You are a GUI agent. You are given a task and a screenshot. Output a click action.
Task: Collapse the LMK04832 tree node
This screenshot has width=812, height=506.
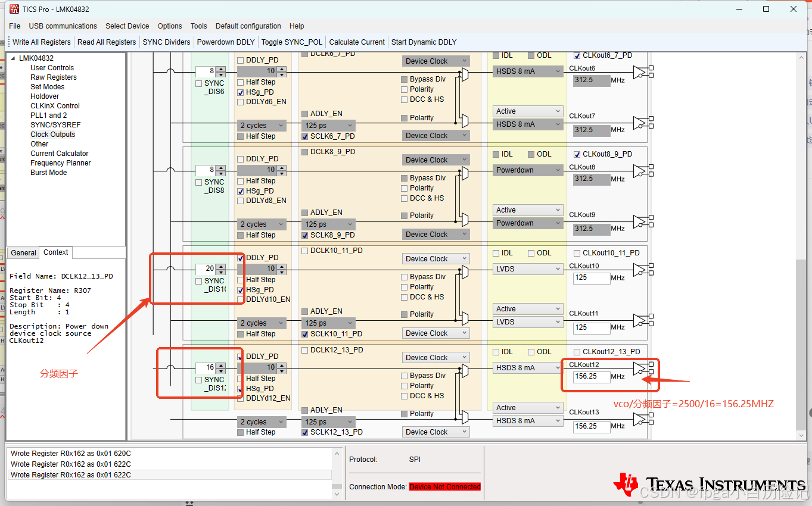(x=13, y=58)
